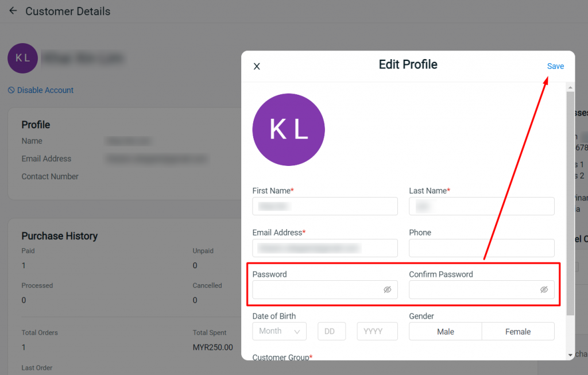Click the First Name input field
The width and height of the screenshot is (588, 375).
coord(325,206)
